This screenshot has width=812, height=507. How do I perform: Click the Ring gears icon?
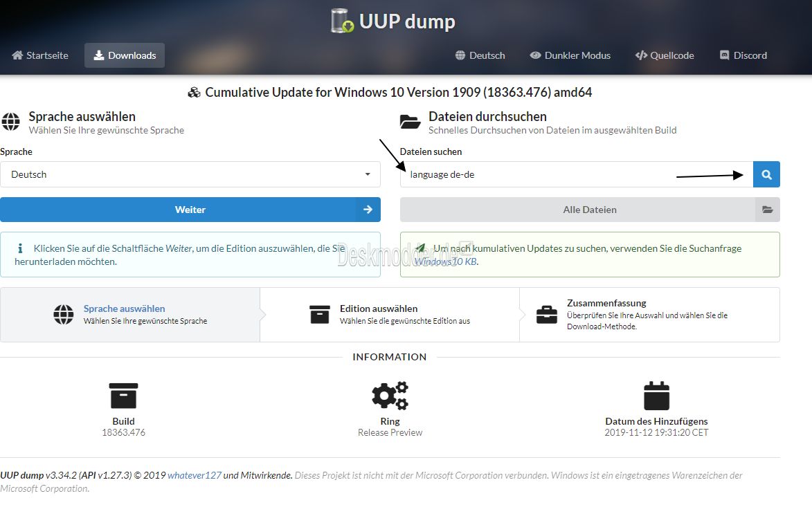(390, 396)
